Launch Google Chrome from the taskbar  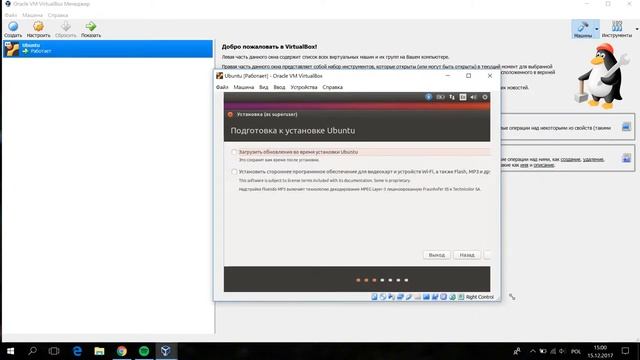pos(122,351)
